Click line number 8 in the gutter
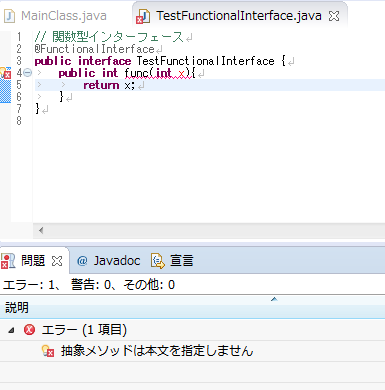This screenshot has height=390, width=385. (19, 121)
